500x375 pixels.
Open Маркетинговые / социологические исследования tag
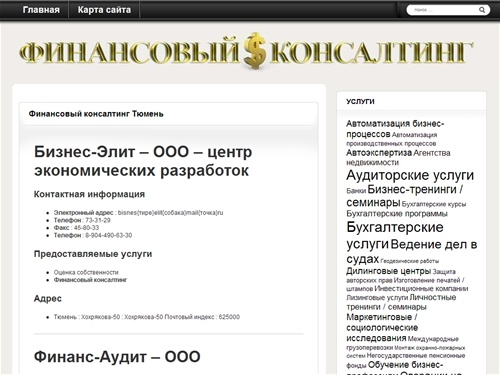tap(382, 327)
